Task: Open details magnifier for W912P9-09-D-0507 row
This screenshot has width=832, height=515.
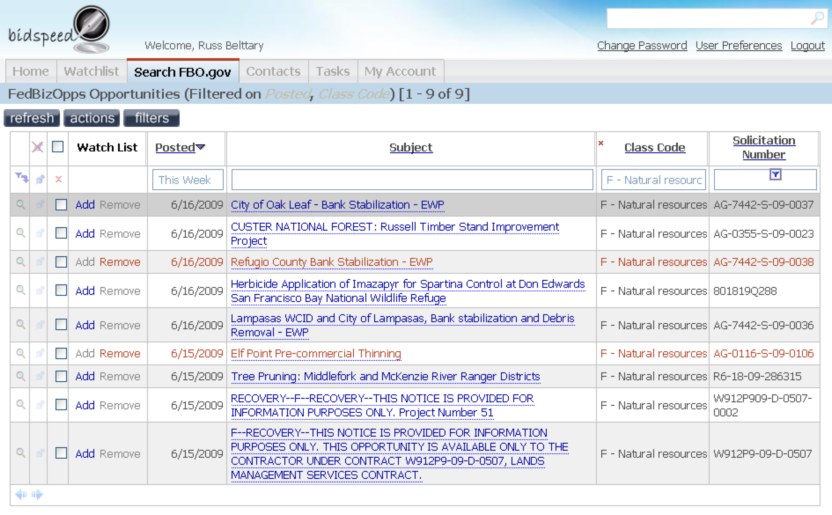Action: point(20,453)
